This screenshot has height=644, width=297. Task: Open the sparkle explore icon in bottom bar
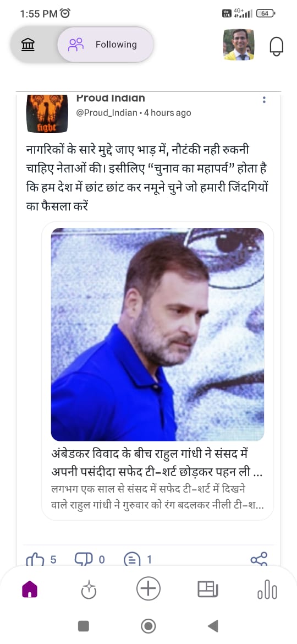click(89, 590)
